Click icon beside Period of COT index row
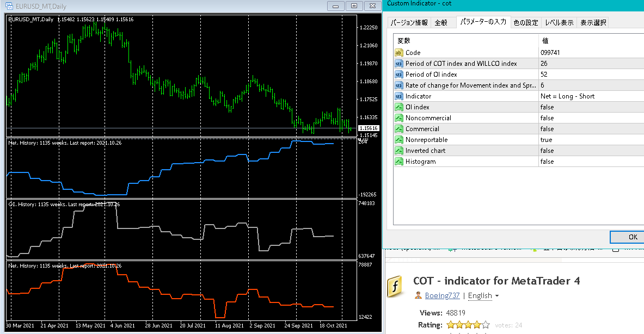Viewport: 644px width, 334px height. pos(398,64)
